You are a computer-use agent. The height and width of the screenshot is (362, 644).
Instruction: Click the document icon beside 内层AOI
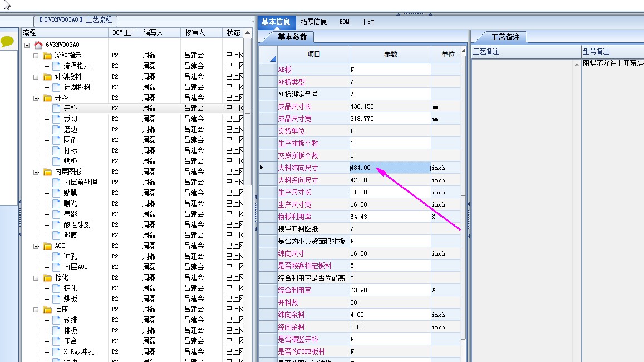(x=56, y=267)
